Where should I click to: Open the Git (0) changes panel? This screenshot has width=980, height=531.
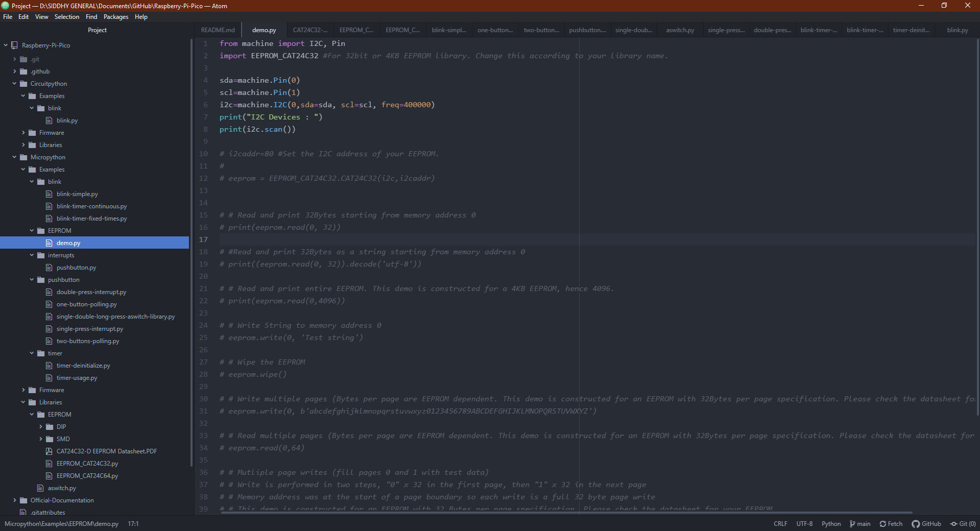coord(962,523)
